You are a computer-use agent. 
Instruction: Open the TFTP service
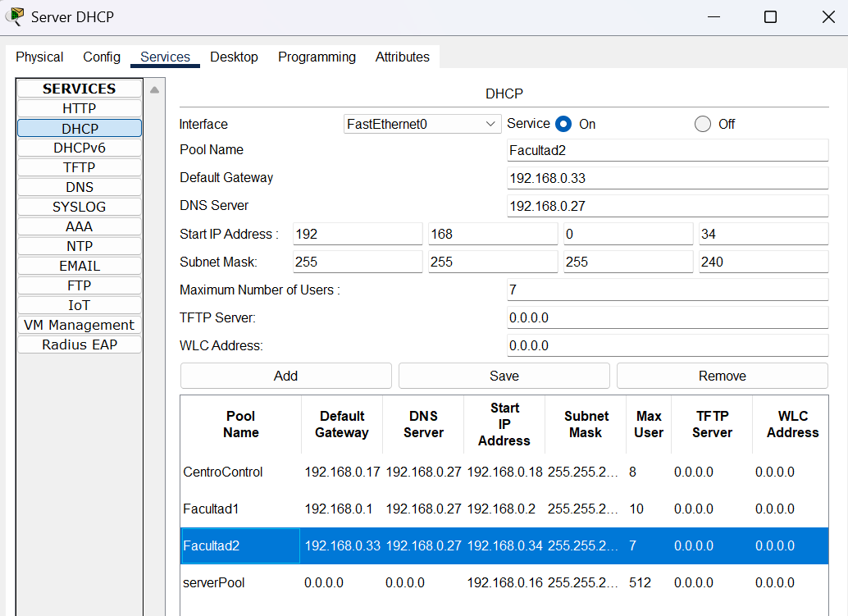(x=80, y=167)
